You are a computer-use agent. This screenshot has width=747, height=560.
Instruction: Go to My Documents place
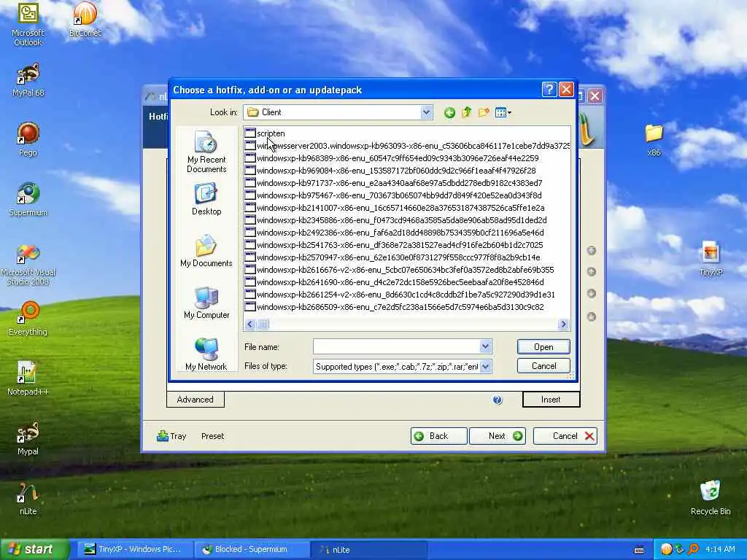point(206,251)
